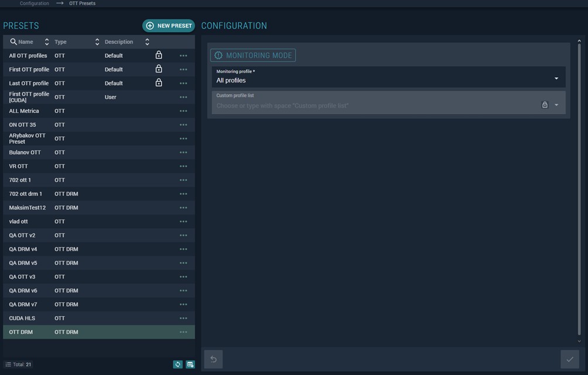Click the checkmark apply icon
Viewport: 588px width, 375px height.
[x=569, y=359]
